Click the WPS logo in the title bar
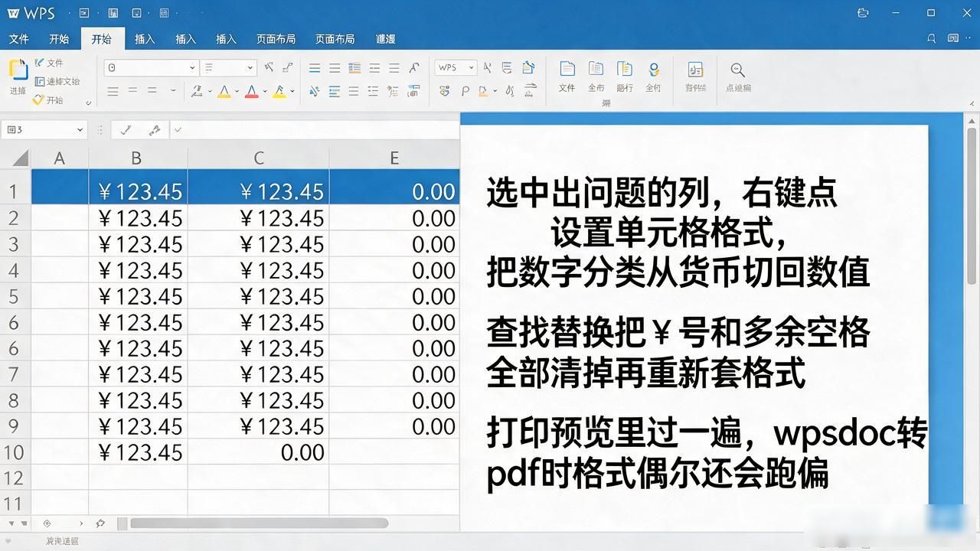 pyautogui.click(x=31, y=13)
